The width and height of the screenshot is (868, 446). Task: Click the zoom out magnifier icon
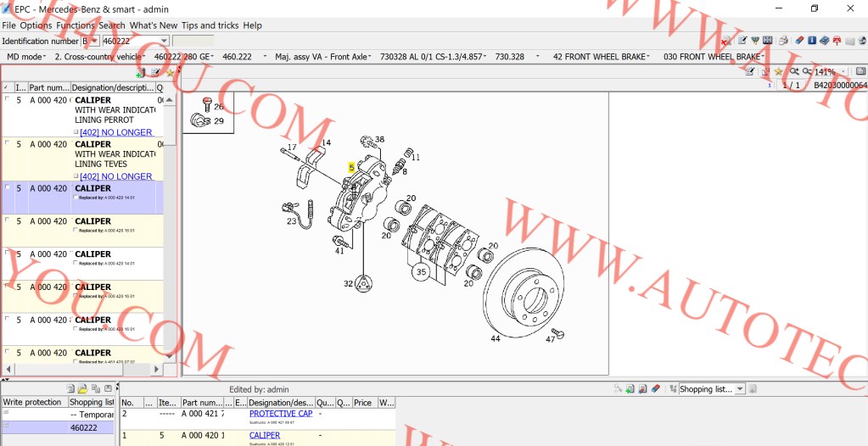[805, 72]
